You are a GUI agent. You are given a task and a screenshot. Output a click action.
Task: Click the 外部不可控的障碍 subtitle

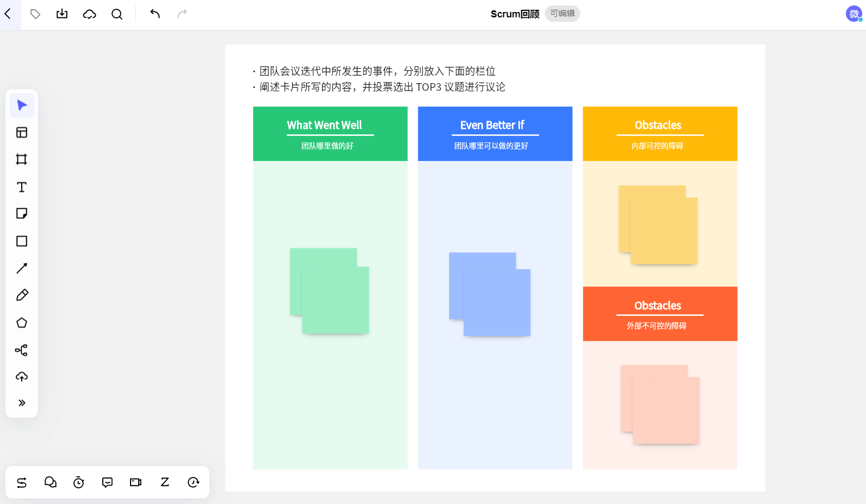coord(657,326)
